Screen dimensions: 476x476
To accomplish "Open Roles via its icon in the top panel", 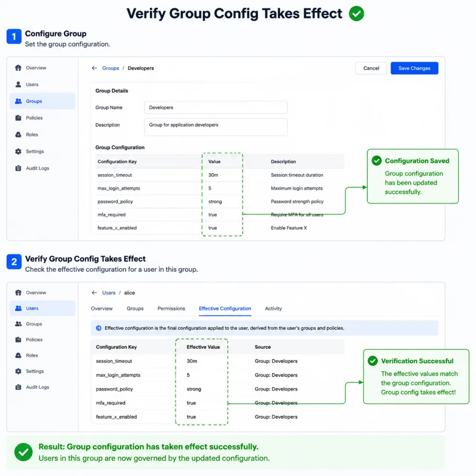I will pos(18,135).
